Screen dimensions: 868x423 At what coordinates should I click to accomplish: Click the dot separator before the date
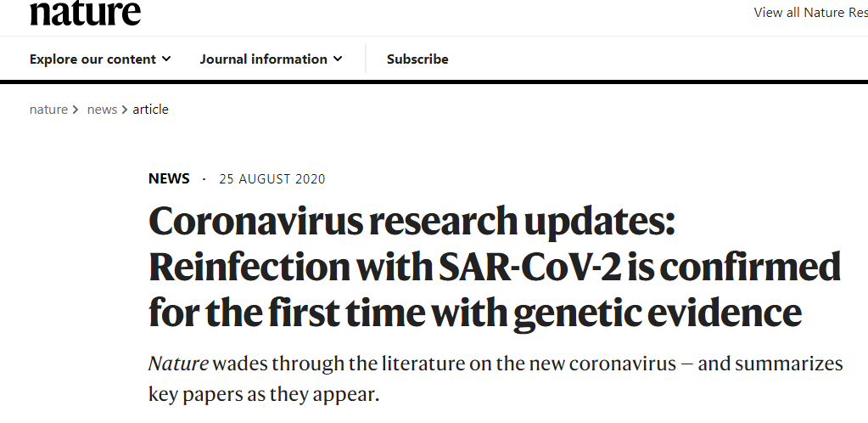point(204,179)
